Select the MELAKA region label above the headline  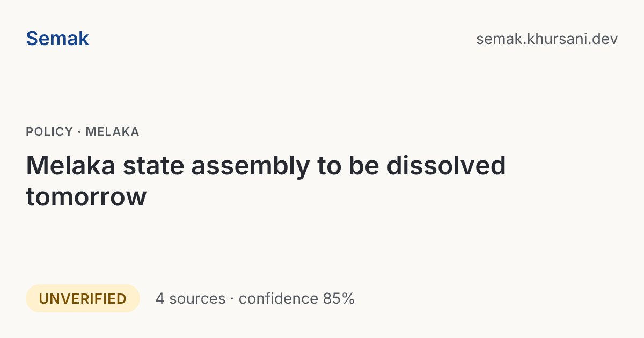(x=112, y=132)
